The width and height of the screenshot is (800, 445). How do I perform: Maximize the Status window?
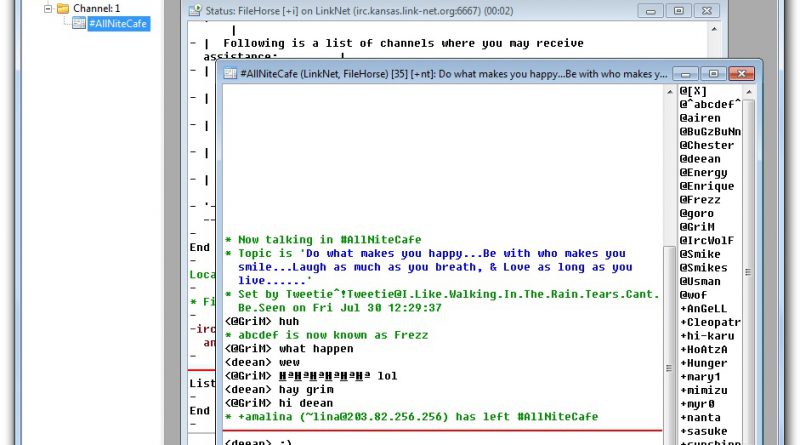[x=679, y=10]
